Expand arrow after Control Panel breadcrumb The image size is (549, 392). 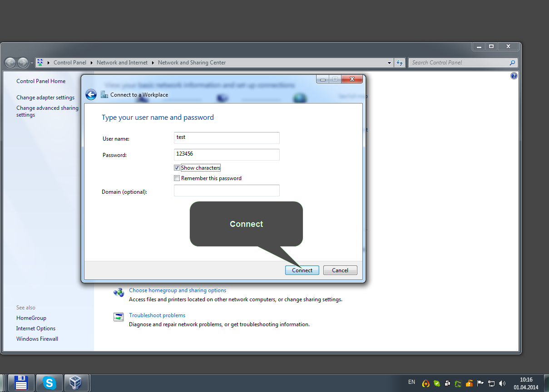click(x=91, y=63)
